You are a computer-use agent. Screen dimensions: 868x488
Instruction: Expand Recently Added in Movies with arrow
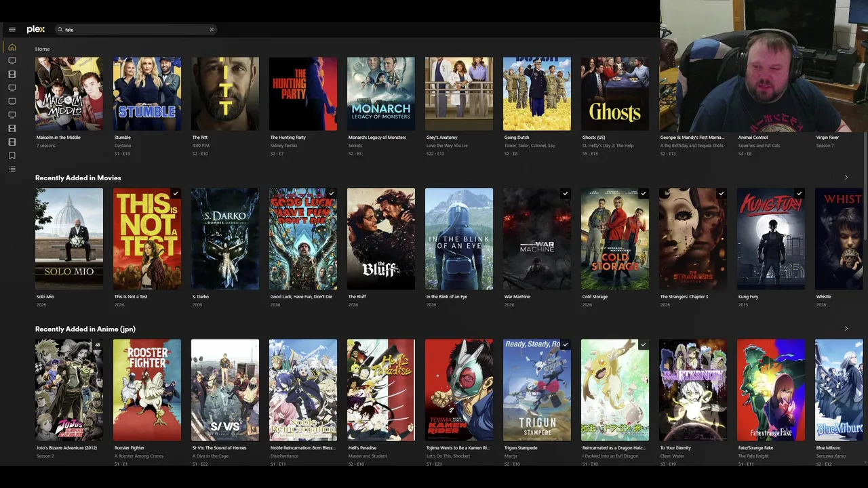(x=846, y=178)
